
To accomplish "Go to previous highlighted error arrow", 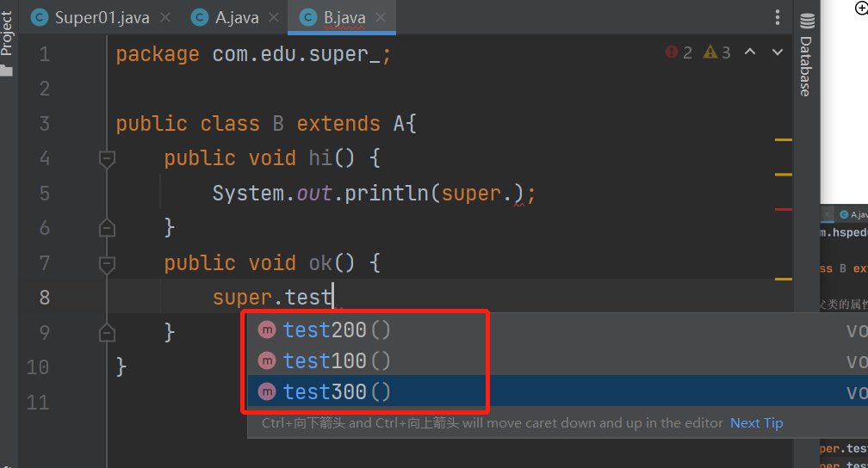I will (750, 52).
